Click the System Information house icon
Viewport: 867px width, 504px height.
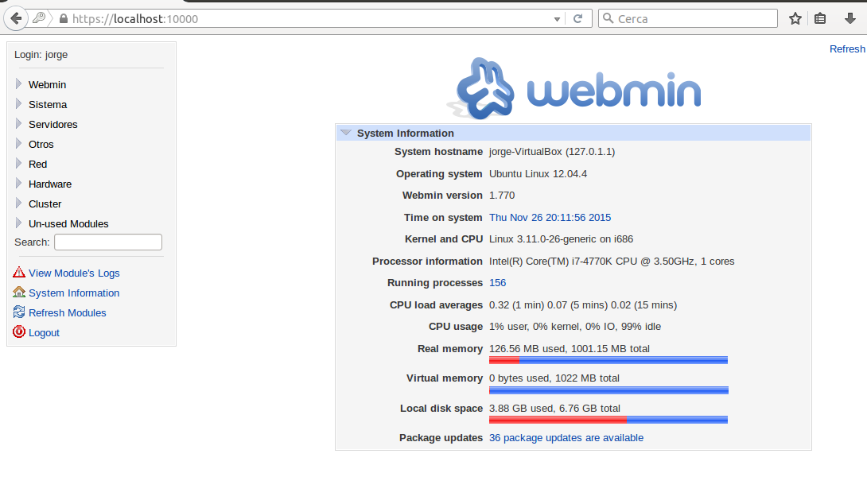[18, 293]
